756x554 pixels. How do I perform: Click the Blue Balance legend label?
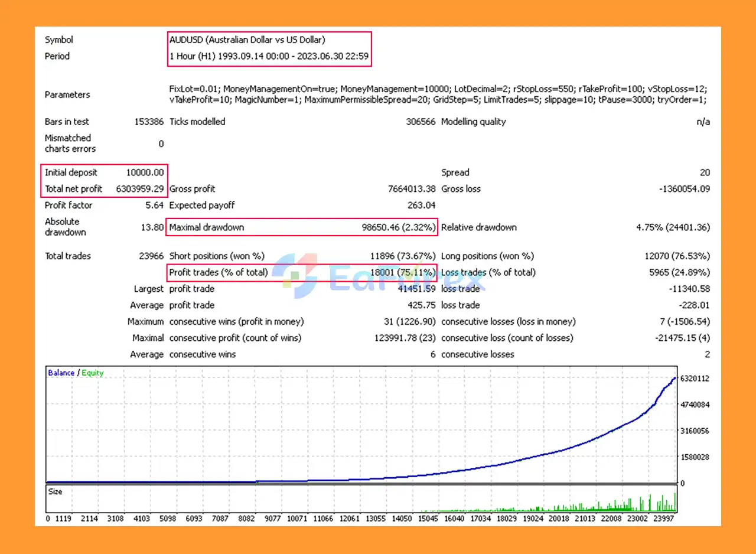tap(61, 373)
